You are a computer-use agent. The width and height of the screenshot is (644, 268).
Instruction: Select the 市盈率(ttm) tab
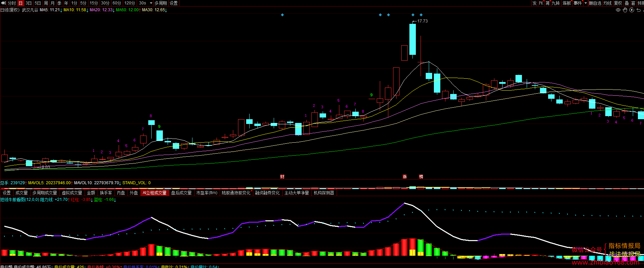pos(207,193)
